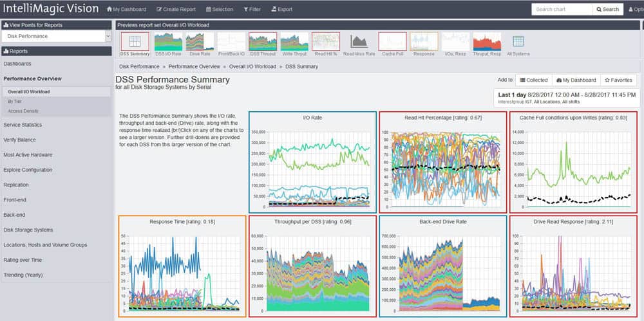Select Dashboards in the Reports list

tap(17, 64)
